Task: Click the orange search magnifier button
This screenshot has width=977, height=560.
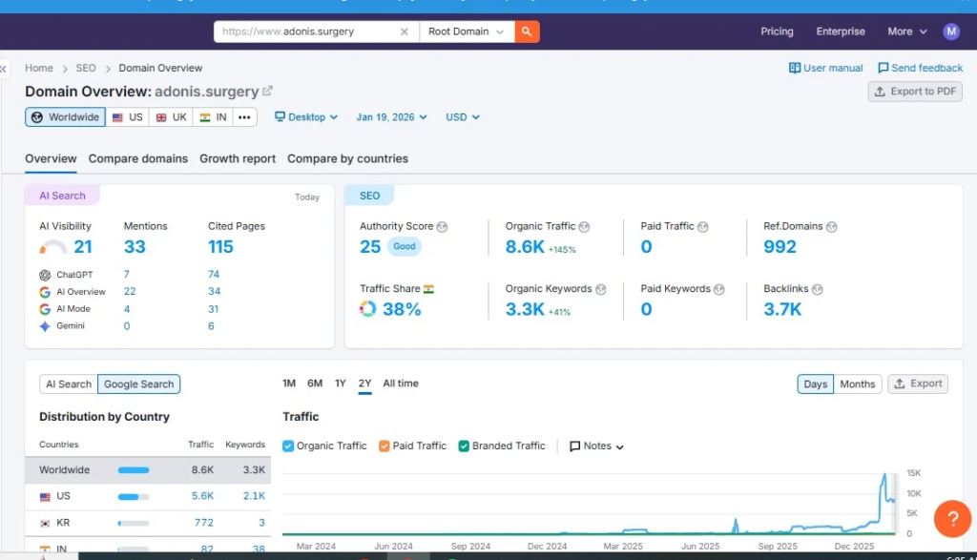Action: click(x=528, y=31)
